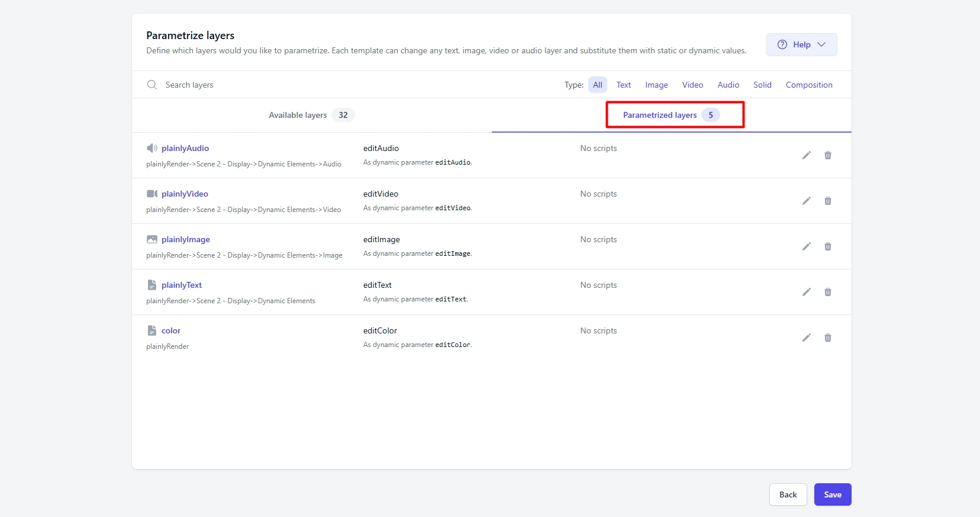Open the plainlyText layer link
Viewport: 980px width, 517px height.
click(182, 285)
